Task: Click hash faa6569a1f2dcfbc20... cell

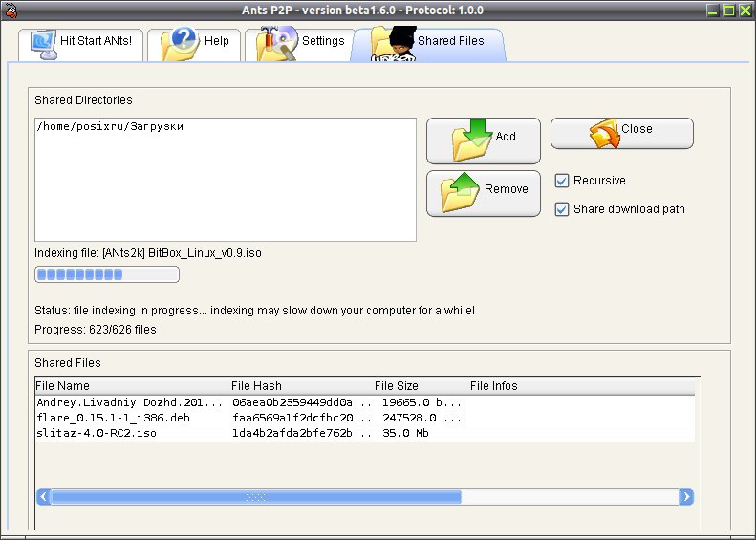Action: point(302,418)
